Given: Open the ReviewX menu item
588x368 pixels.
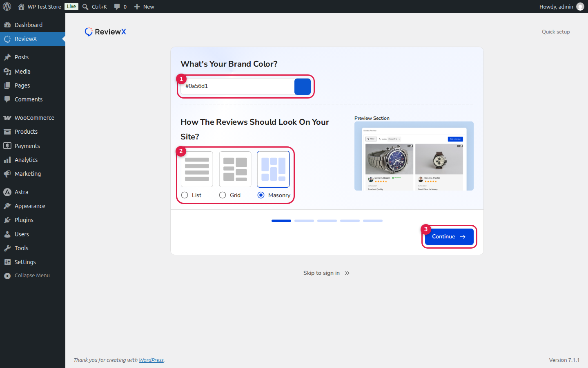Looking at the screenshot, I should [x=33, y=39].
